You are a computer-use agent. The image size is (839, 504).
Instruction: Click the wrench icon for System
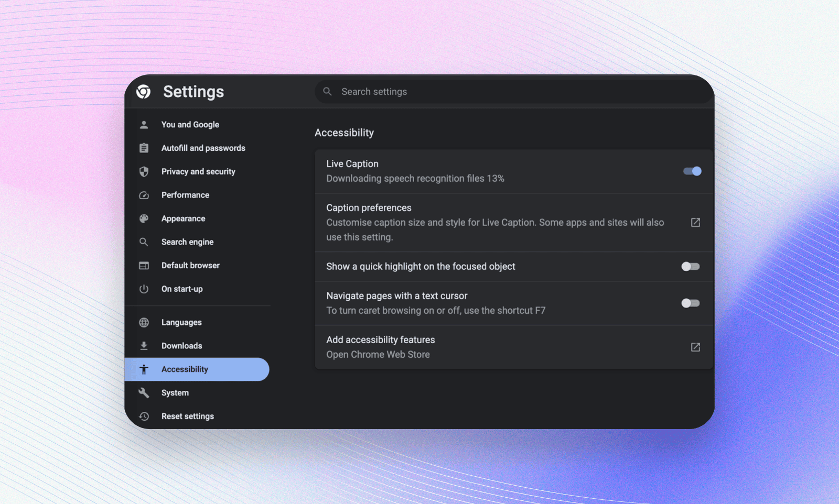coord(144,393)
